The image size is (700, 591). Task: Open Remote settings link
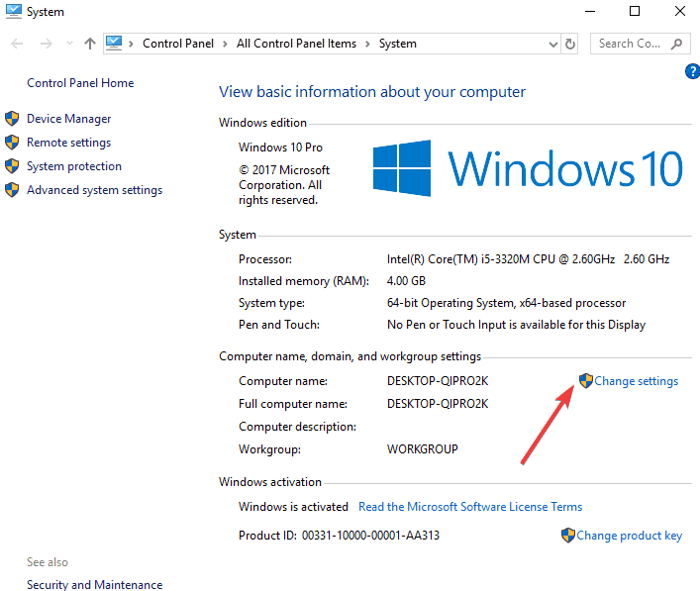(68, 143)
